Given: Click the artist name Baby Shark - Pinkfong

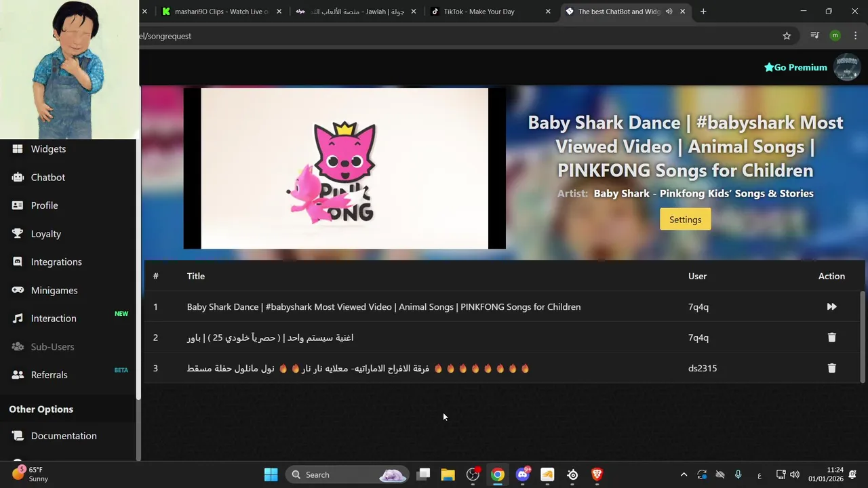Looking at the screenshot, I should (703, 194).
